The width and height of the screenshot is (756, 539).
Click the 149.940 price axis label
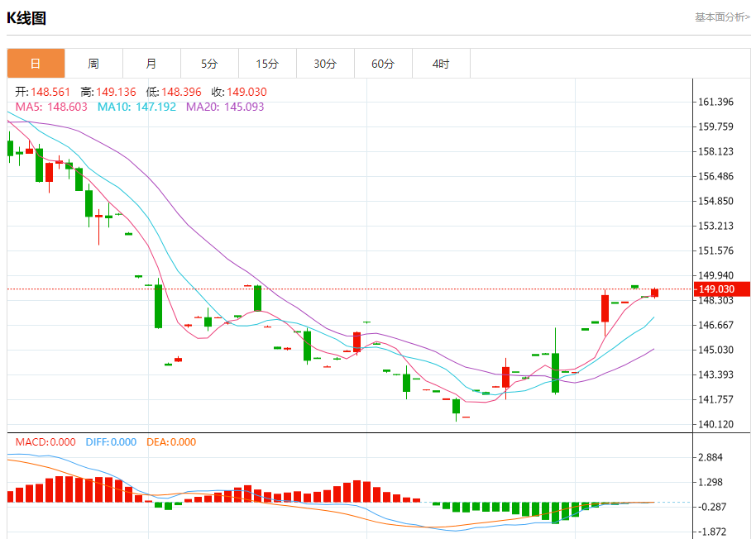tap(715, 275)
